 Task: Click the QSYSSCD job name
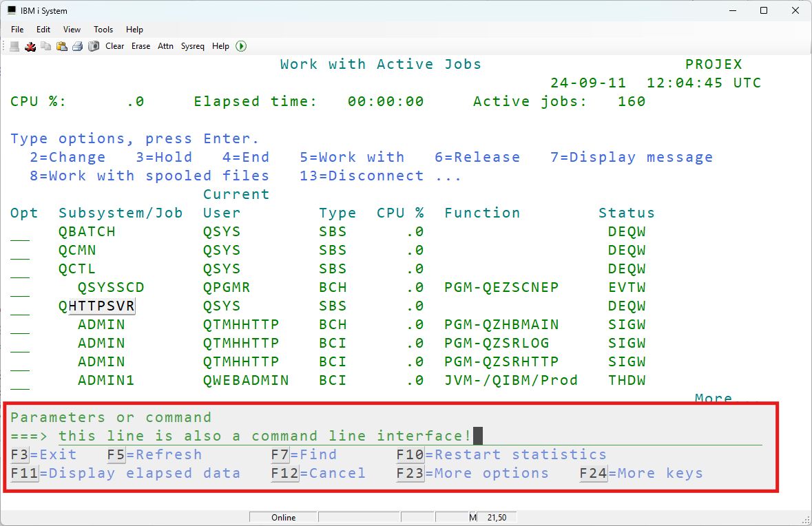pos(111,287)
